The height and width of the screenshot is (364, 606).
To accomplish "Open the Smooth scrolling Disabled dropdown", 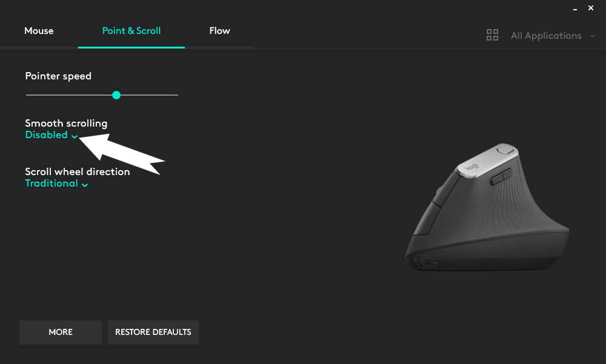I will pos(52,135).
